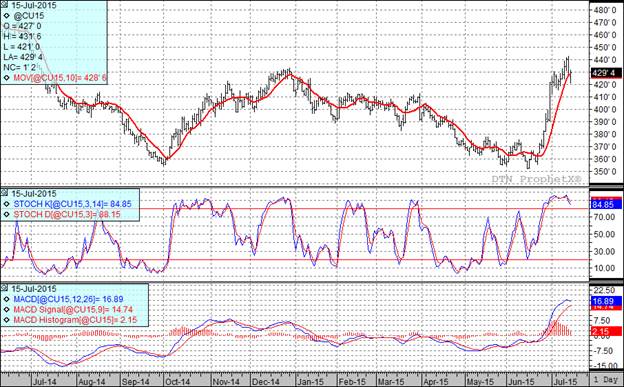Click the 450' 0 price axis label
The image size is (624, 387).
coord(606,47)
